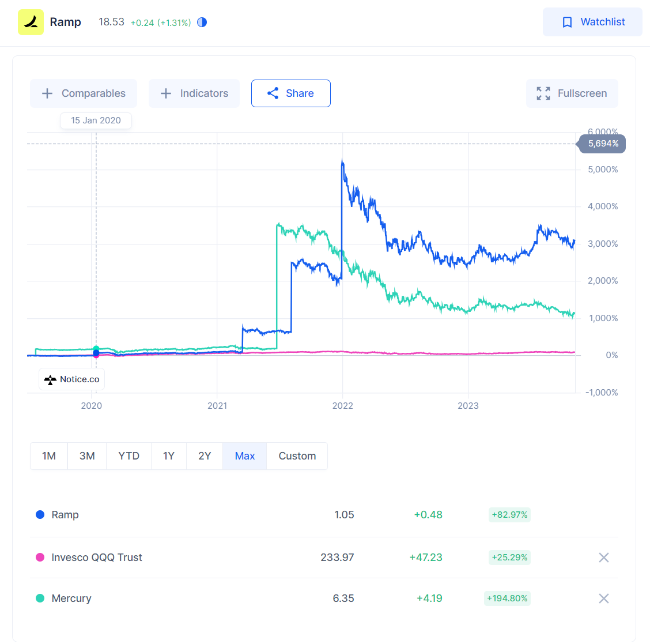Viewport: 650px width, 644px height.
Task: Open the Notice.co watermark link
Action: [71, 379]
